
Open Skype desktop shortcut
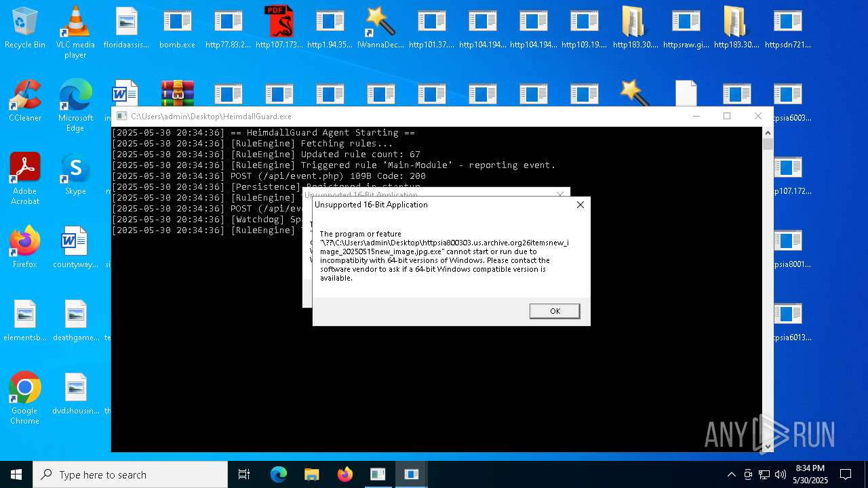(75, 174)
